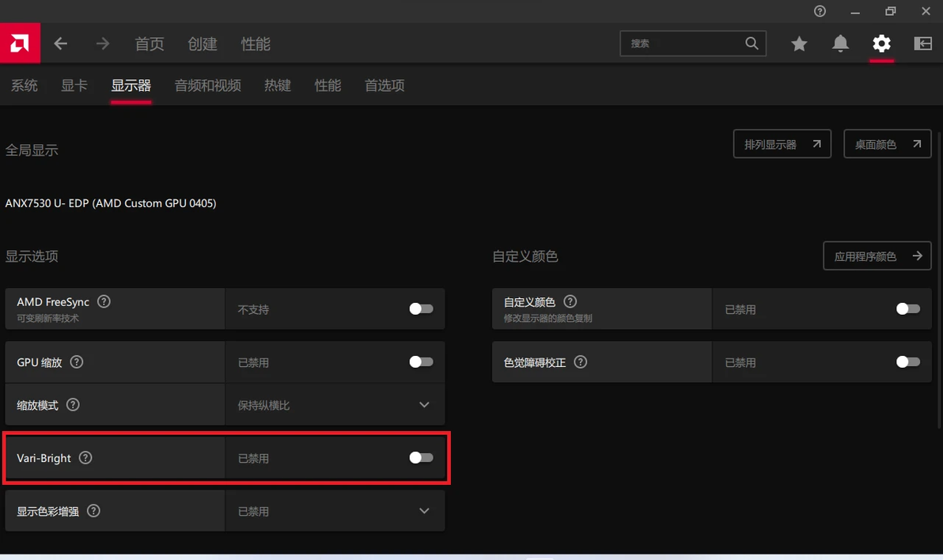
Task: Go forward with the right arrow
Action: coord(103,44)
